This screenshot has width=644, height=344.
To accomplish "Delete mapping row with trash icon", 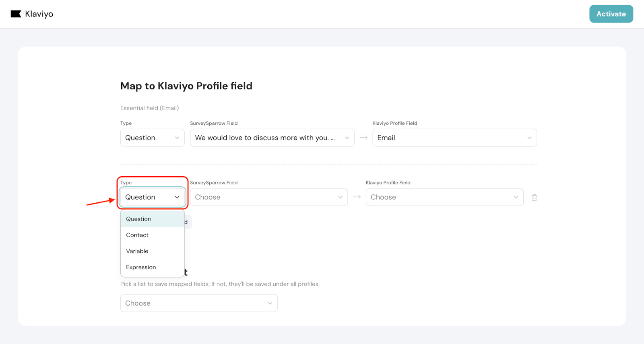I will click(x=534, y=198).
